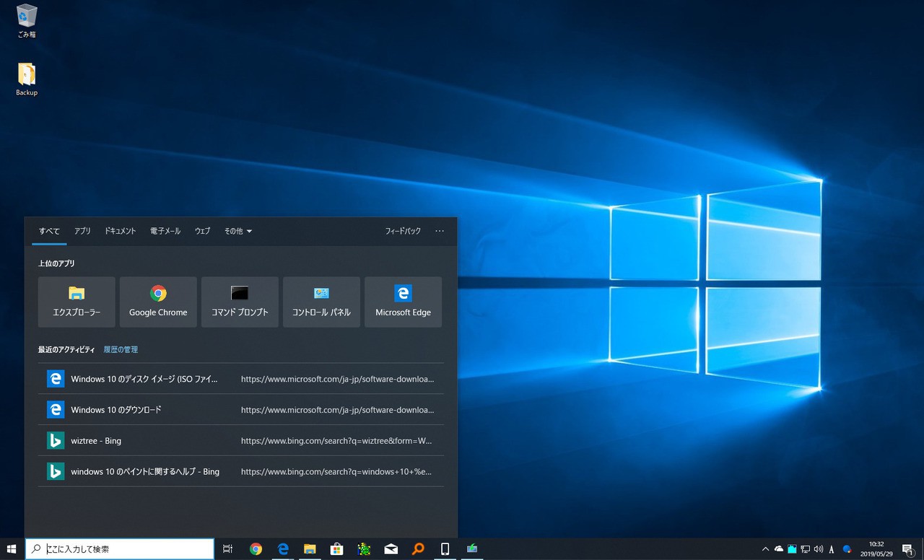Open the three-dot options menu

click(440, 231)
